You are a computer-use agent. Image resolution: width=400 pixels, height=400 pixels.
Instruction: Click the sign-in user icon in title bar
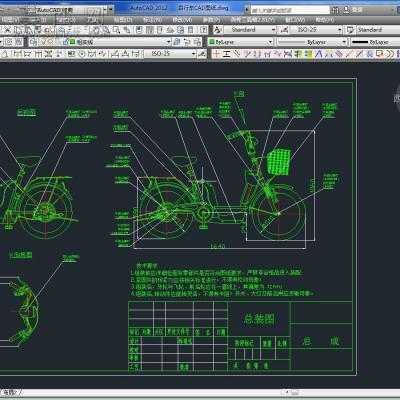point(347,10)
